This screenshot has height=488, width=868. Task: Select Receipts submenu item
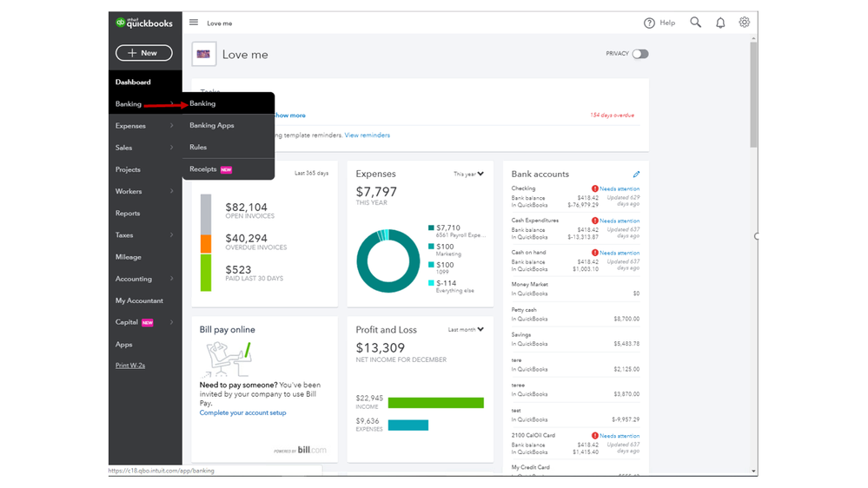[228, 169]
